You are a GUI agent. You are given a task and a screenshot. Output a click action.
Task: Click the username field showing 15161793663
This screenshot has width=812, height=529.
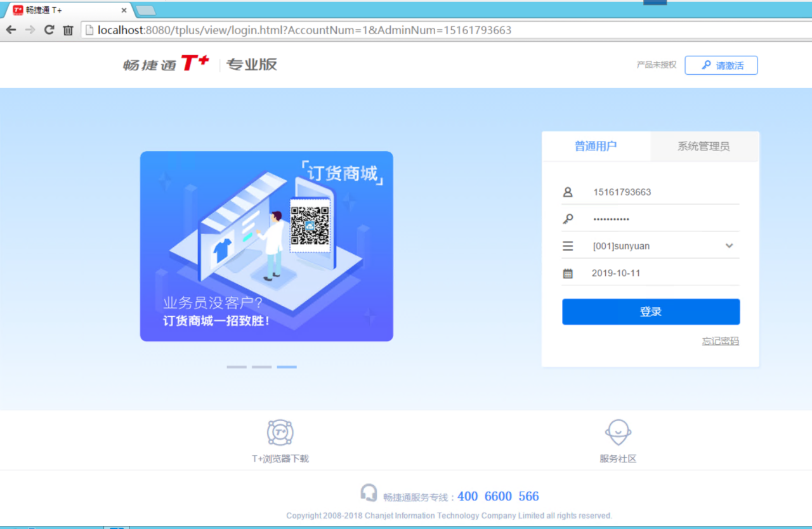(651, 192)
